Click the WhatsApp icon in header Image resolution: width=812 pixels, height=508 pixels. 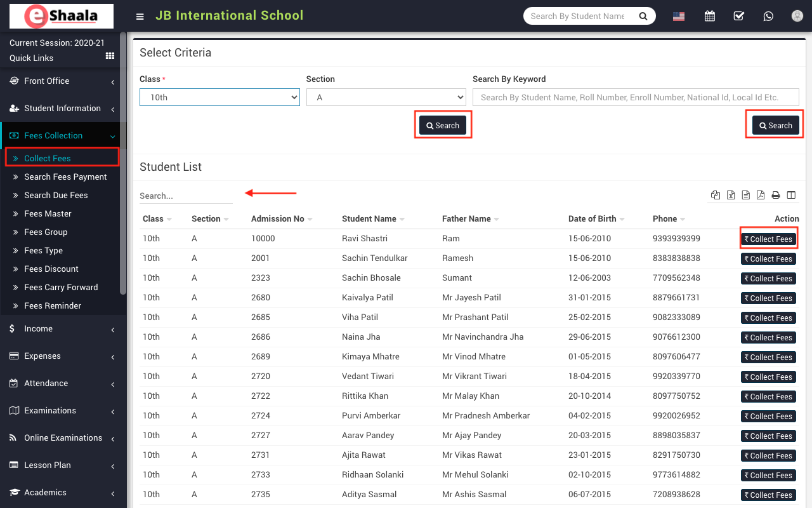coord(768,17)
